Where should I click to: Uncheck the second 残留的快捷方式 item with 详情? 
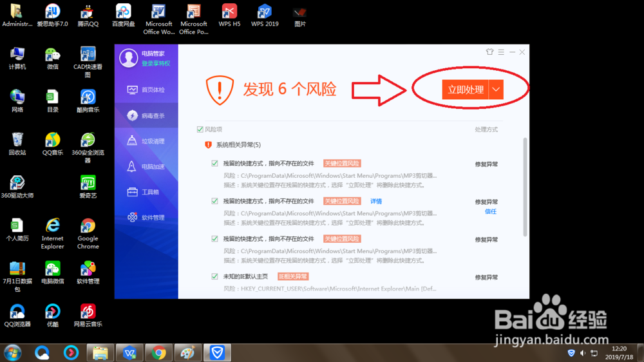click(214, 201)
